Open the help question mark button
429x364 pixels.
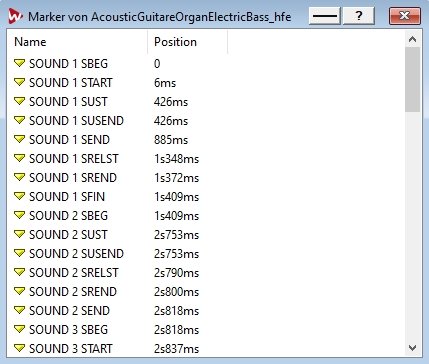pos(359,16)
